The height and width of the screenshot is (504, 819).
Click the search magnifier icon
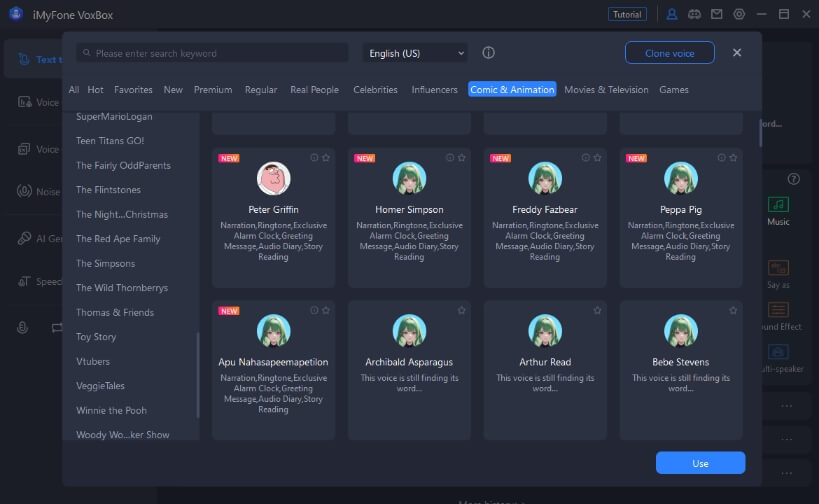click(87, 53)
